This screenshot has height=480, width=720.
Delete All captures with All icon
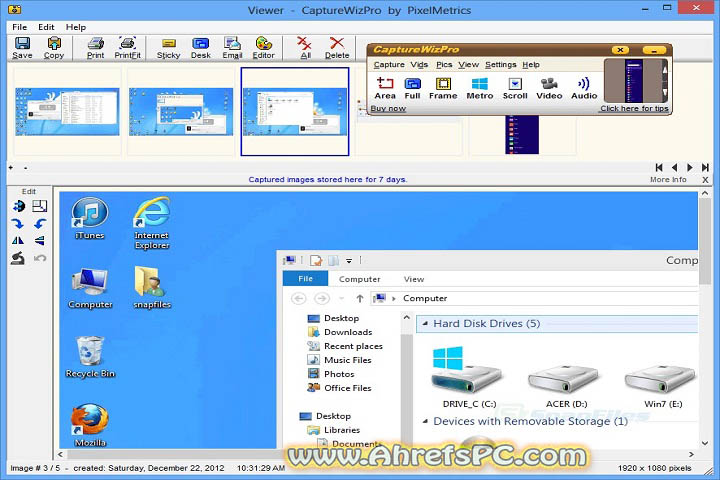point(304,48)
